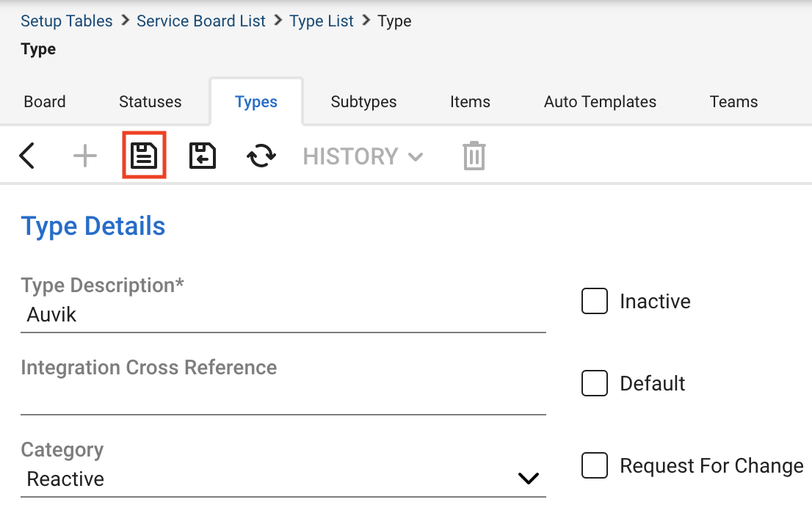The image size is (812, 527).
Task: Click the Type Description field containing Auvik
Action: pyautogui.click(x=283, y=314)
